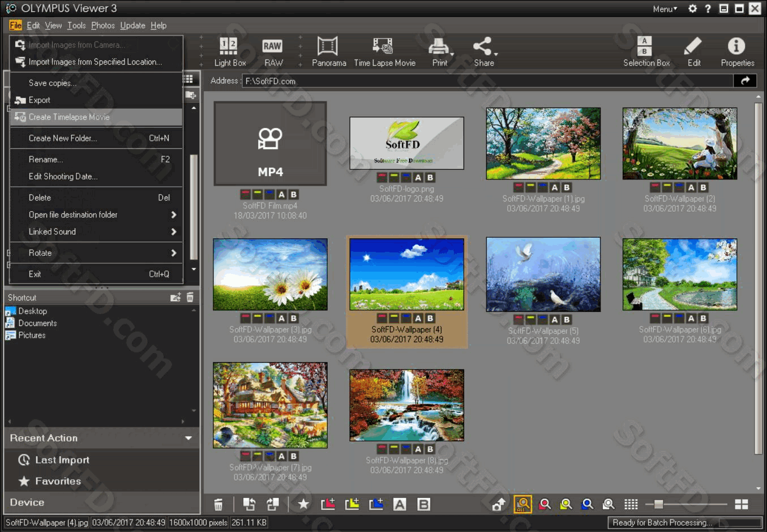Click the thumbnail pane vertical scrollbar
Viewport: 767px width, 532px height.
(x=759, y=277)
